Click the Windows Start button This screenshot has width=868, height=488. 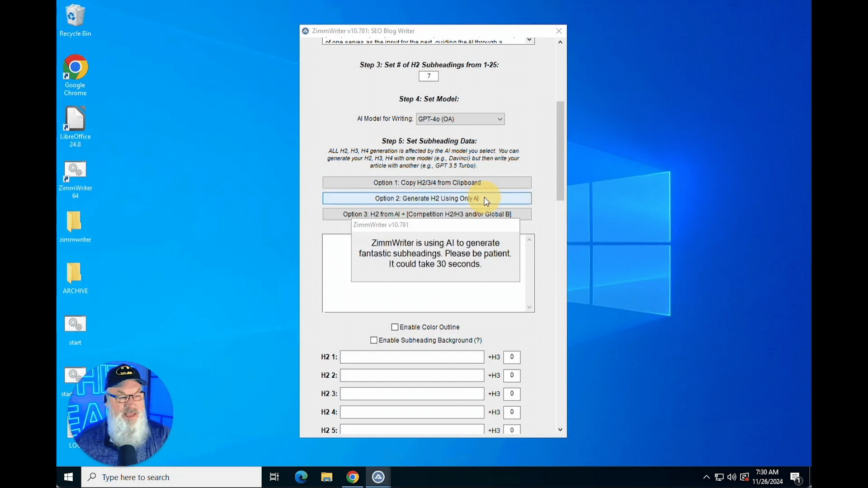69,477
